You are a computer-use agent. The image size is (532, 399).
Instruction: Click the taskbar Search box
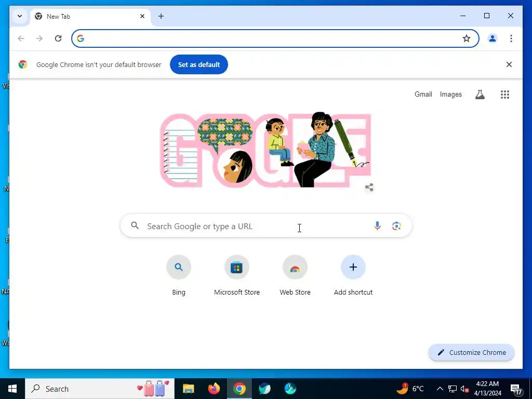pyautogui.click(x=99, y=389)
